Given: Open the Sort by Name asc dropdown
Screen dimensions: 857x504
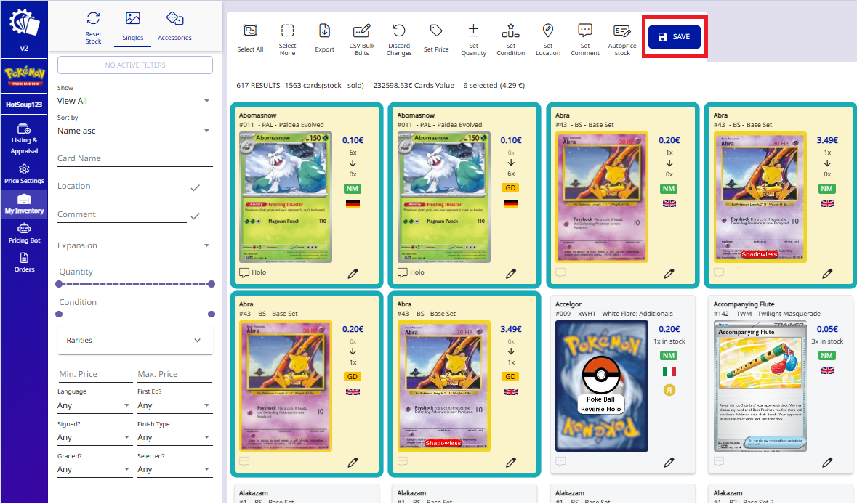Looking at the screenshot, I should tap(135, 131).
